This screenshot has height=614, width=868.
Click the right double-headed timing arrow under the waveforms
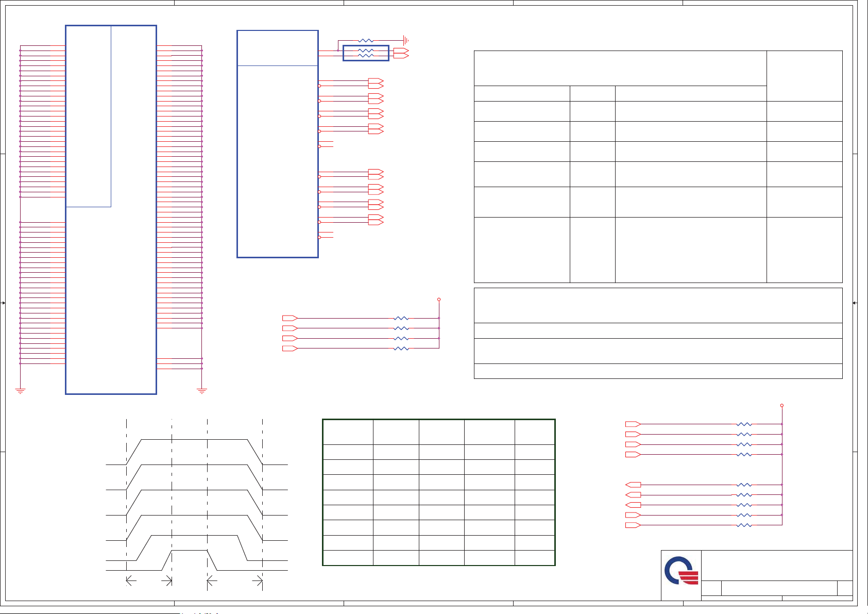(235, 582)
